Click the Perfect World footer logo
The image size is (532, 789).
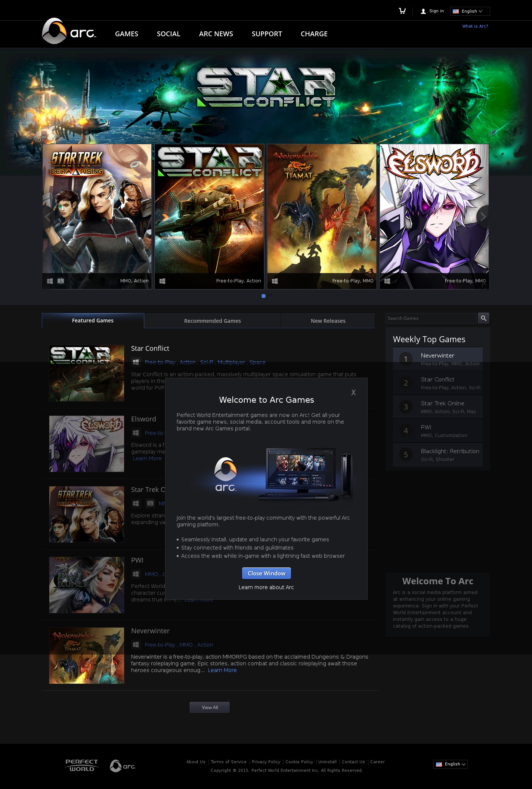82,765
